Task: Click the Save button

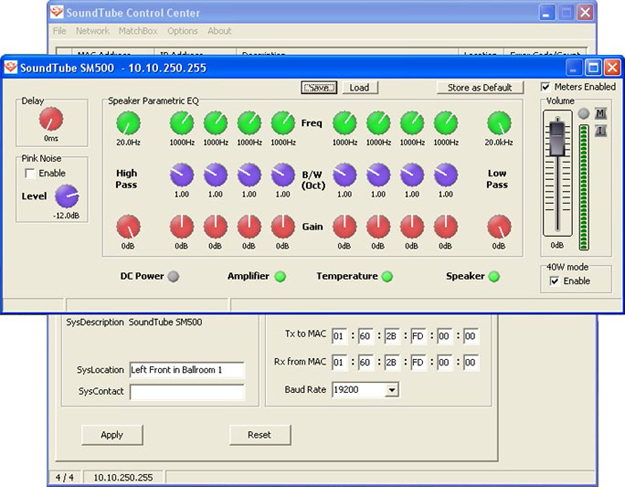Action: click(x=319, y=88)
